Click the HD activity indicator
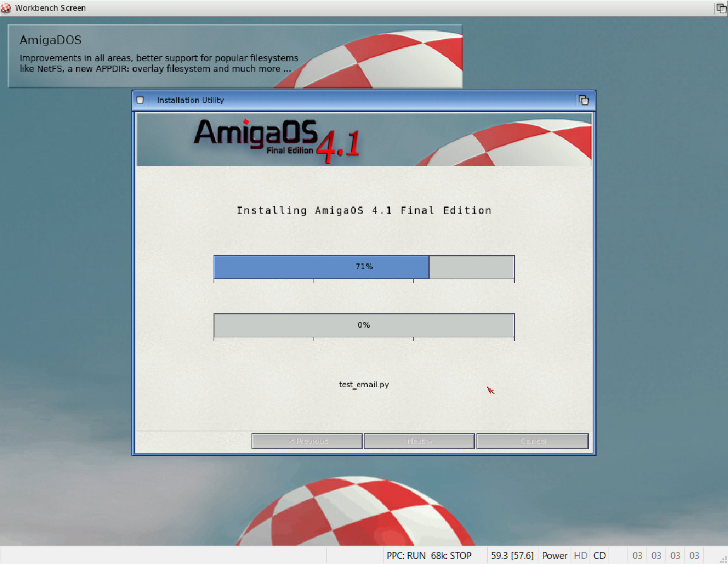This screenshot has width=728, height=564. pyautogui.click(x=581, y=556)
